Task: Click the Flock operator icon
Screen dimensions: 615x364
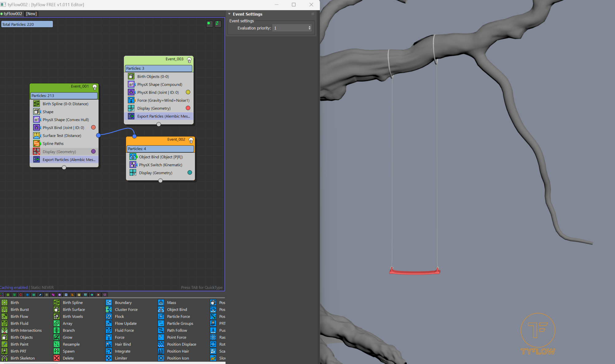Action: (109, 316)
